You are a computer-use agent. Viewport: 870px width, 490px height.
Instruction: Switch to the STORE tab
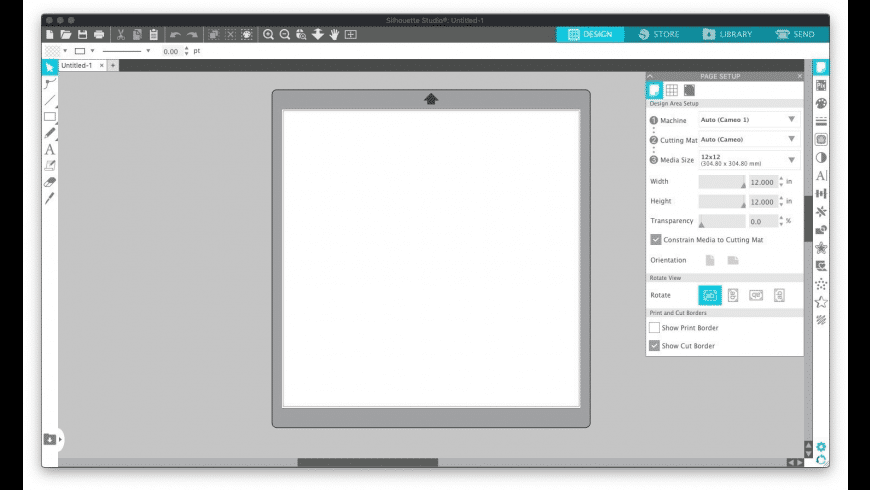659,34
